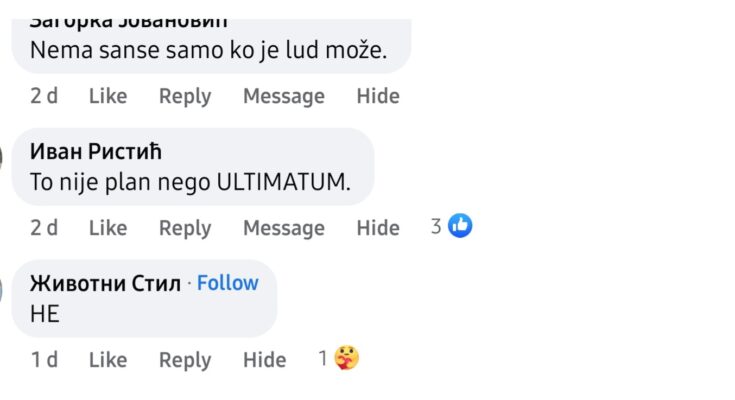Send a Message to Иван Ристић
This screenshot has width=735, height=400.
(x=284, y=228)
